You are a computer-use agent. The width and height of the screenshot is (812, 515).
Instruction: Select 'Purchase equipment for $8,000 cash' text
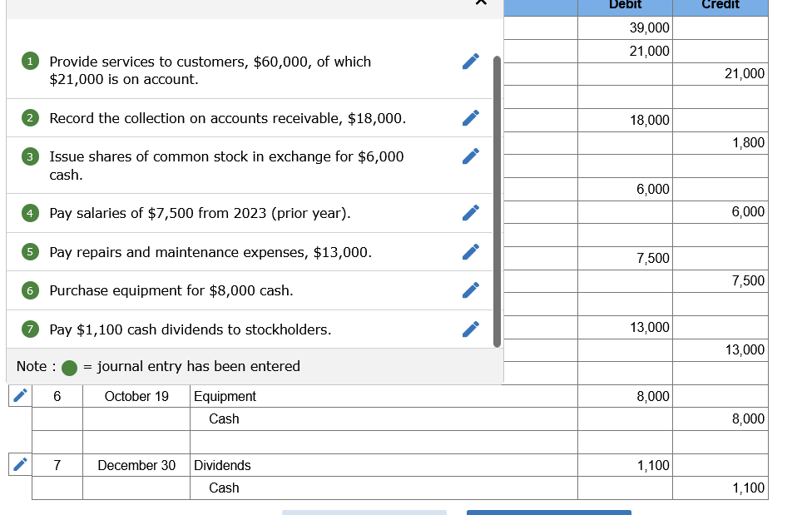(171, 290)
